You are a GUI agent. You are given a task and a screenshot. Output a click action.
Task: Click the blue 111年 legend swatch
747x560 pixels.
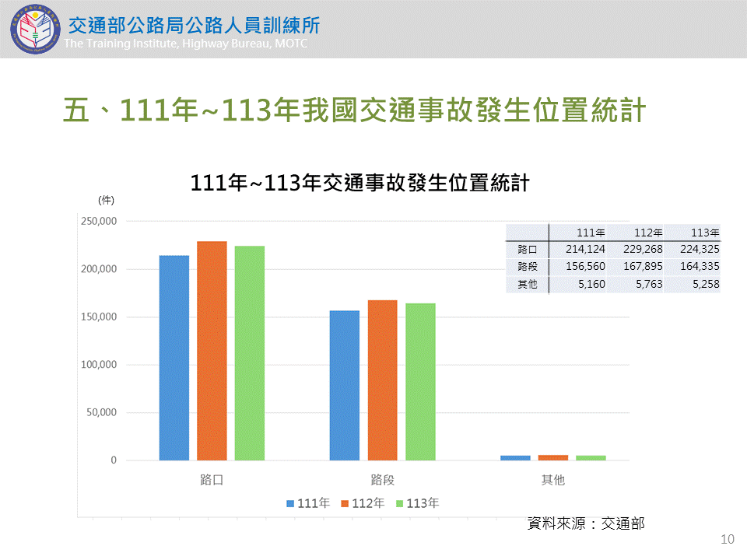pos(291,503)
